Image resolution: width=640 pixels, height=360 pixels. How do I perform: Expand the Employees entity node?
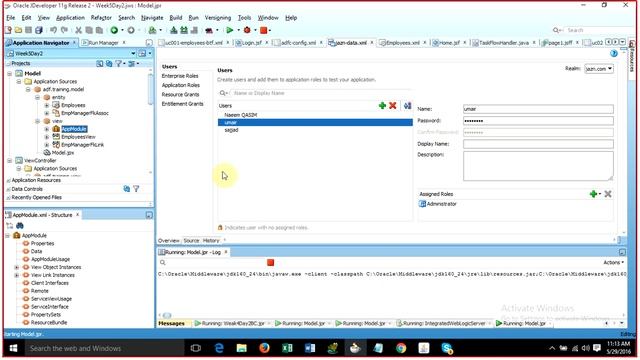(47, 105)
